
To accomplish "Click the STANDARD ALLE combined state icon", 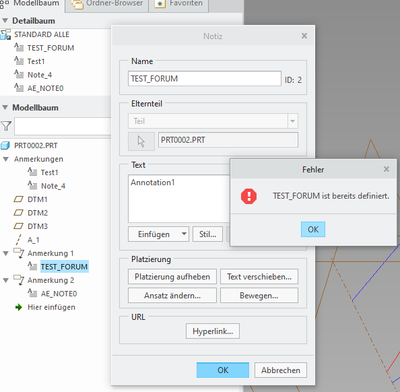I will tap(5, 34).
